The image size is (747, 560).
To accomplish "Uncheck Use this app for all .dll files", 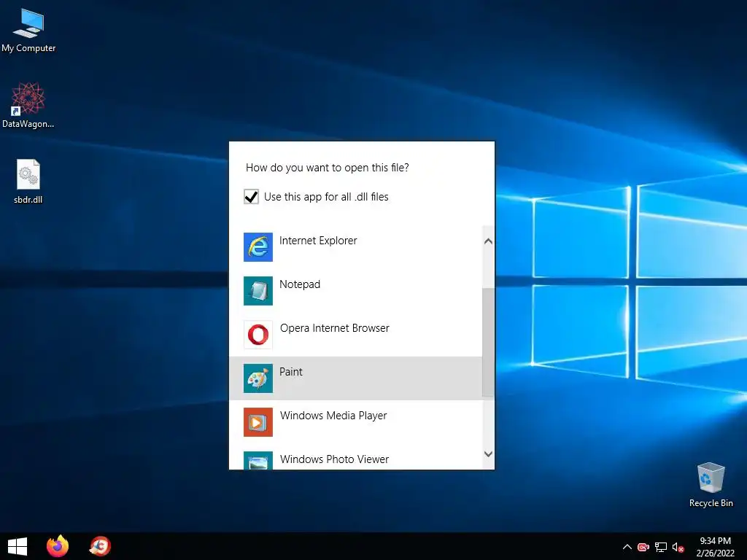I will point(251,197).
